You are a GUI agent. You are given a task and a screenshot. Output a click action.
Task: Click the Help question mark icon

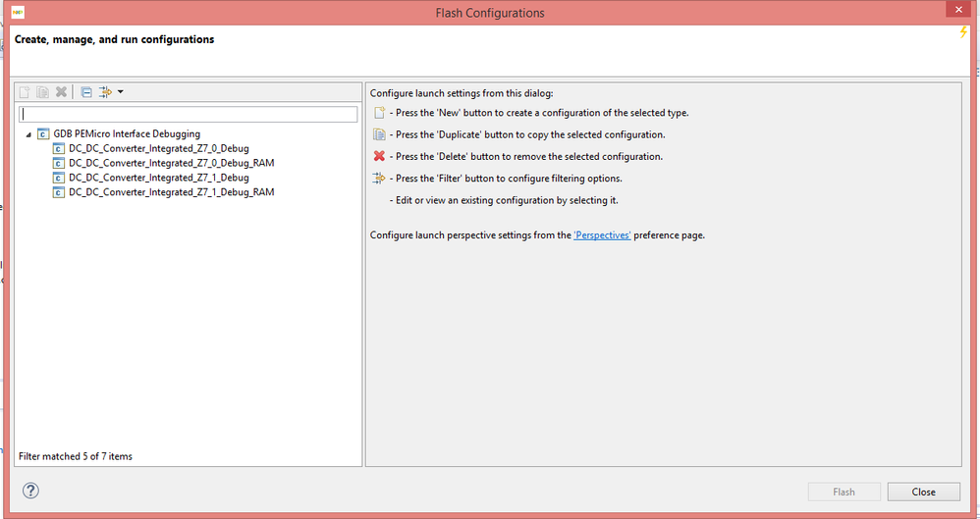tap(30, 491)
